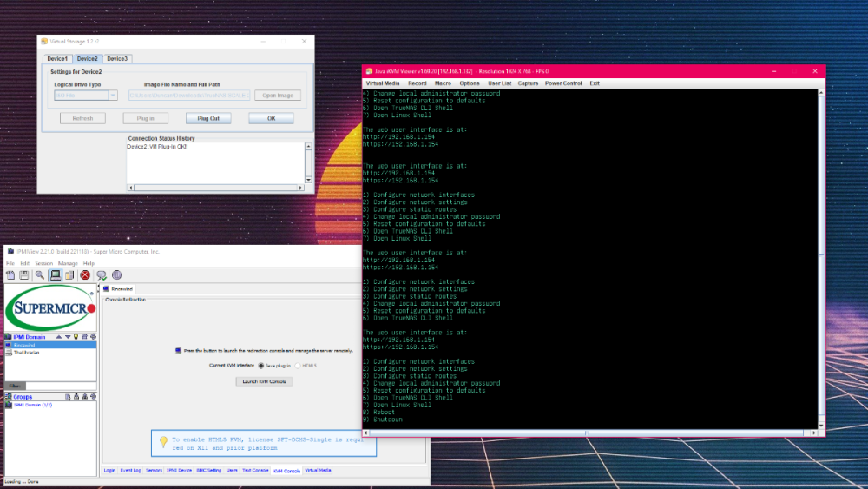
Task: Open the Power Control menu in KVM Viewer
Action: pos(563,83)
